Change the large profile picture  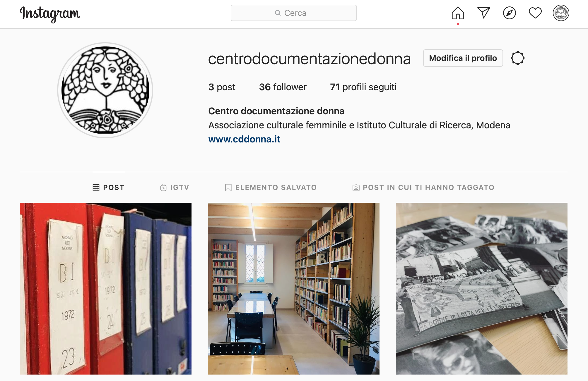click(x=105, y=90)
